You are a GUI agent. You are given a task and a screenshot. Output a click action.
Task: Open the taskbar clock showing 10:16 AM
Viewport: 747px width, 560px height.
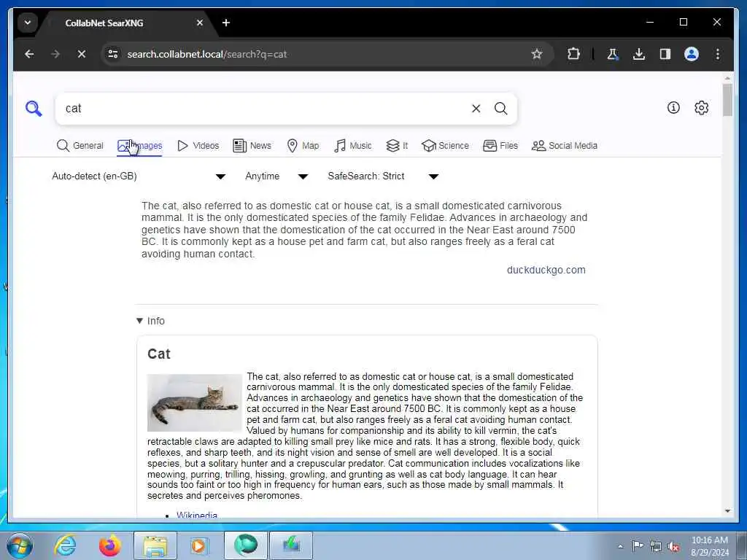point(709,546)
